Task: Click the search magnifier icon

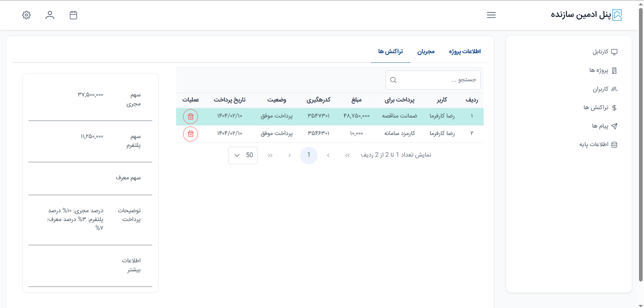Action: click(x=393, y=80)
